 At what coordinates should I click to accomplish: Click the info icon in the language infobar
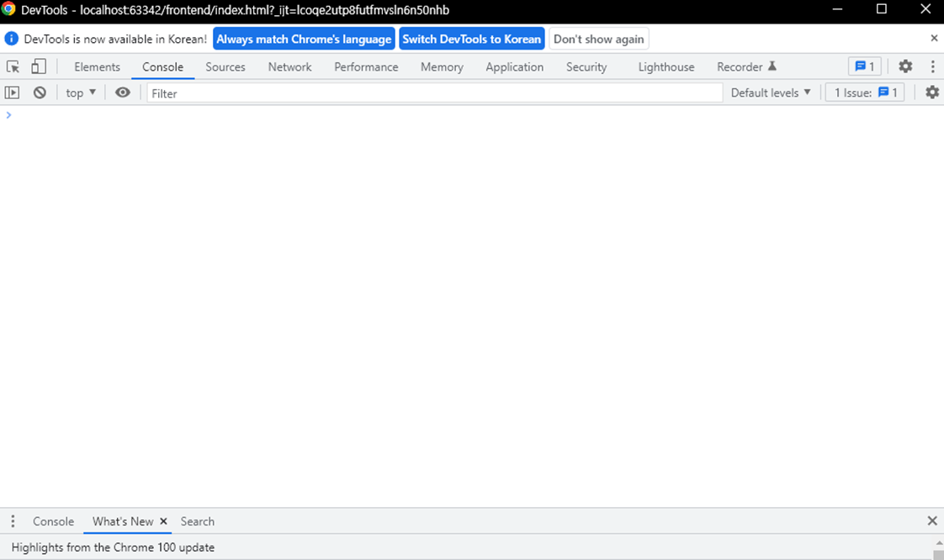(x=11, y=39)
